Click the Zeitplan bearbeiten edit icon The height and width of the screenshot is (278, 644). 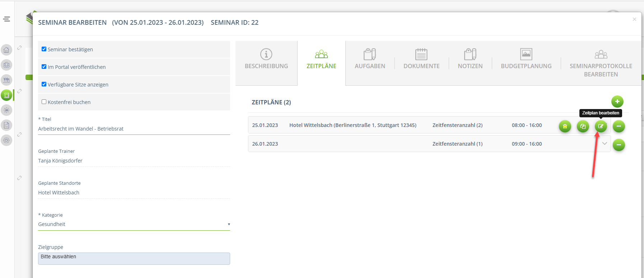(x=601, y=126)
